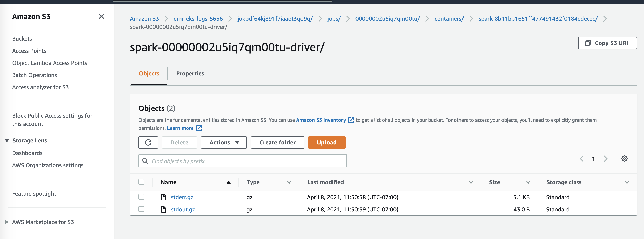Click the stdout.gz file icon

click(163, 209)
